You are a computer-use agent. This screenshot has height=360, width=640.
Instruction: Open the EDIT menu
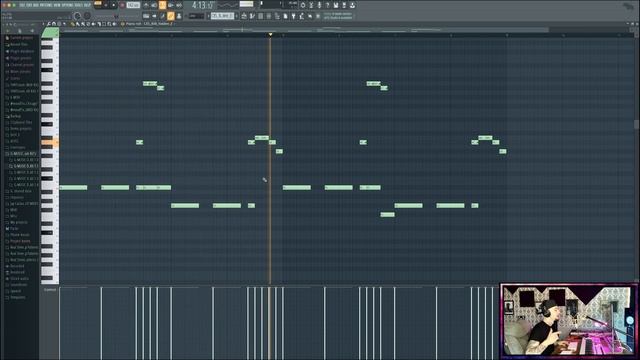pos(28,5)
